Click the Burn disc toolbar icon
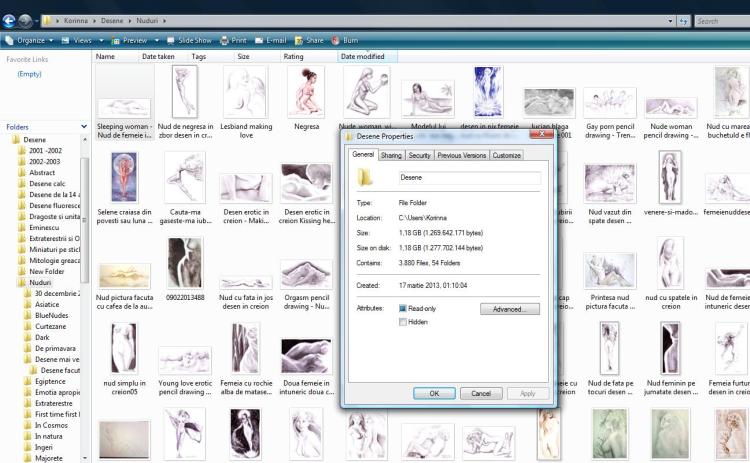Viewport: 750px width, 463px height. pyautogui.click(x=335, y=41)
